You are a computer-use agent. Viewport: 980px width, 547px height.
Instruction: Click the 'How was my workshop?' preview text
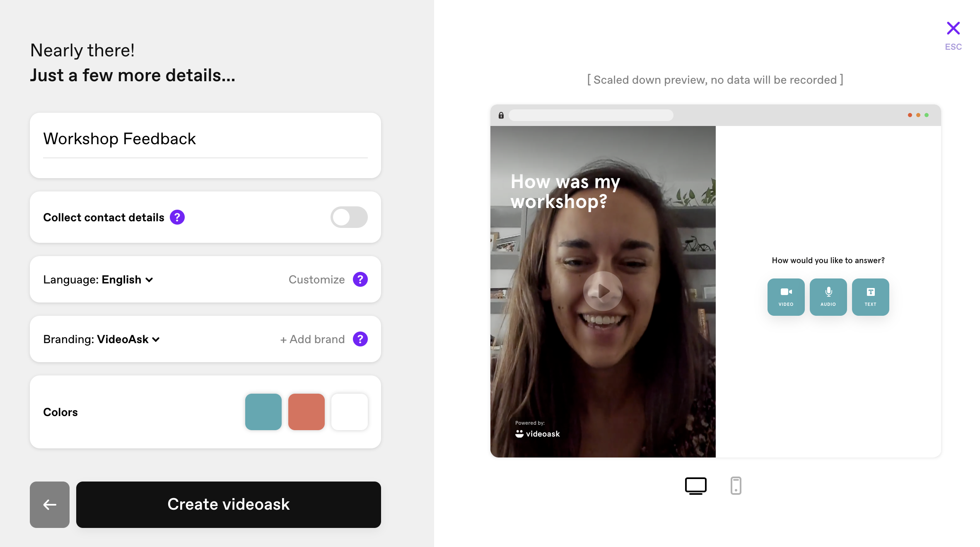coord(565,191)
